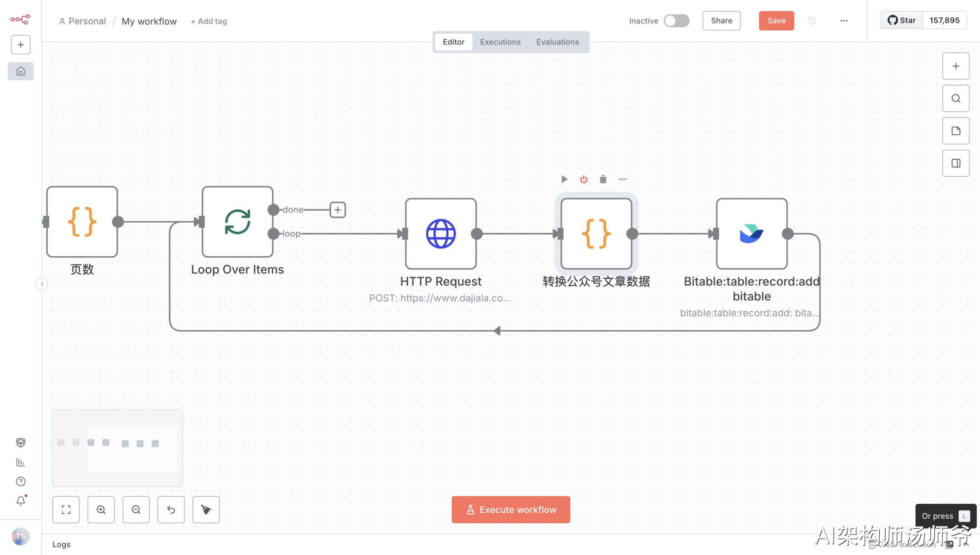Toggle the side panel view icon

pos(955,163)
